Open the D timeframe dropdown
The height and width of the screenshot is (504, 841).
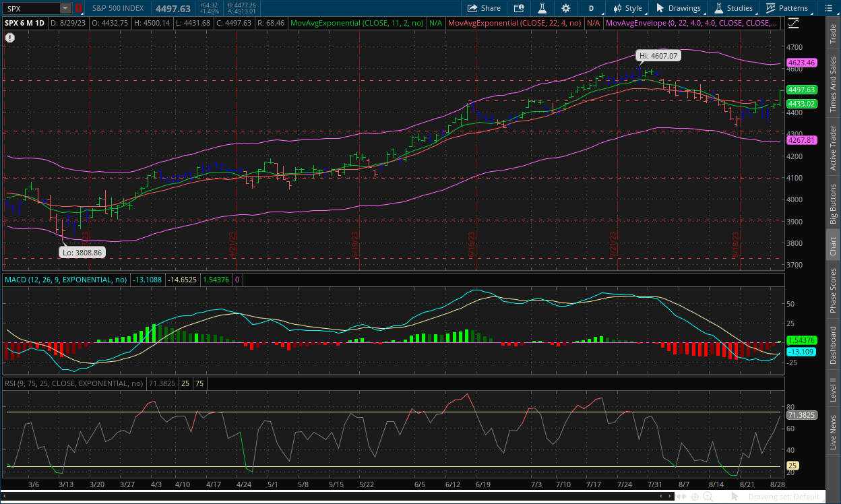pos(591,8)
